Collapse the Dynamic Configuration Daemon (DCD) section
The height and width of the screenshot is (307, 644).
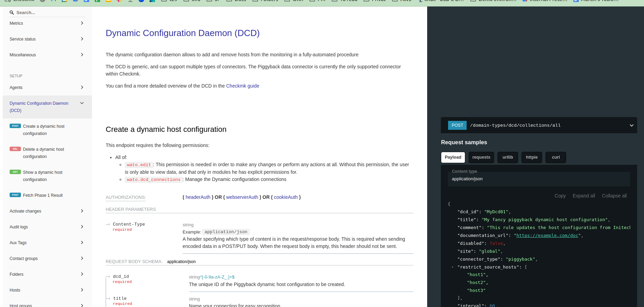click(82, 103)
